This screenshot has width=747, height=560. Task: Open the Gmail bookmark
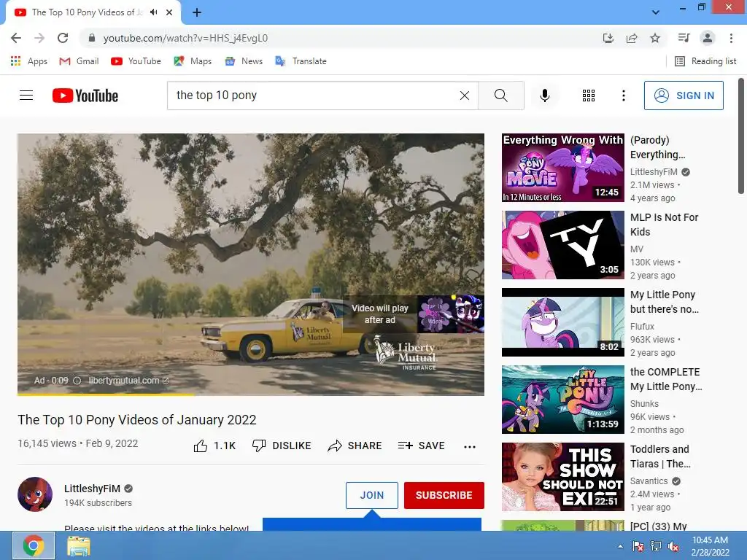pyautogui.click(x=79, y=61)
